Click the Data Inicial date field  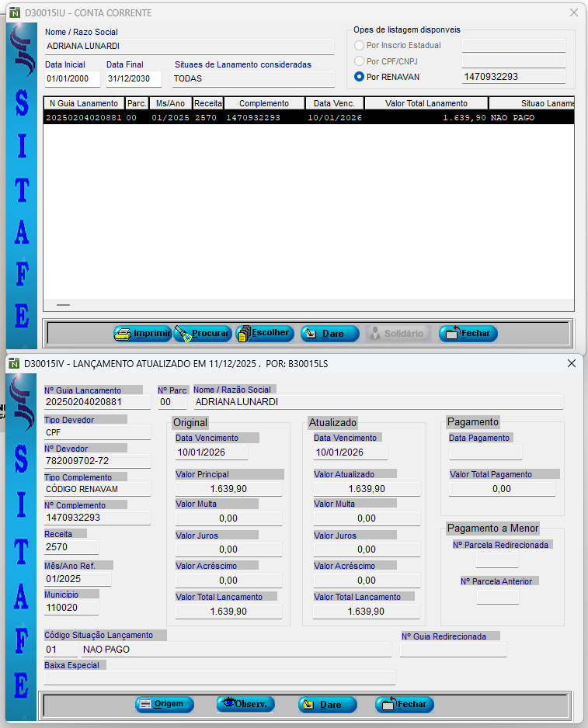tap(71, 79)
